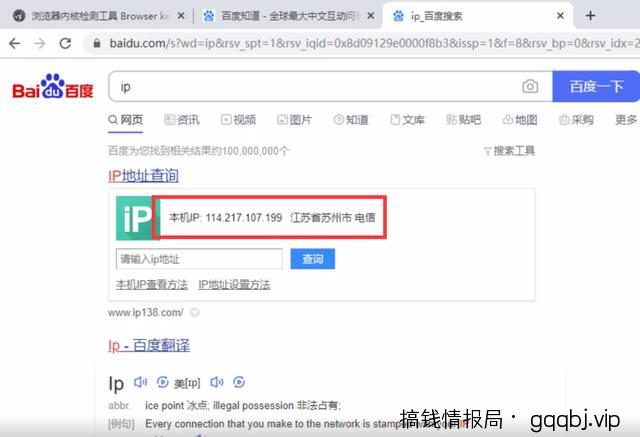The width and height of the screenshot is (640, 437).
Task: Open the Ip - 百度翻译 result link
Action: (x=149, y=346)
